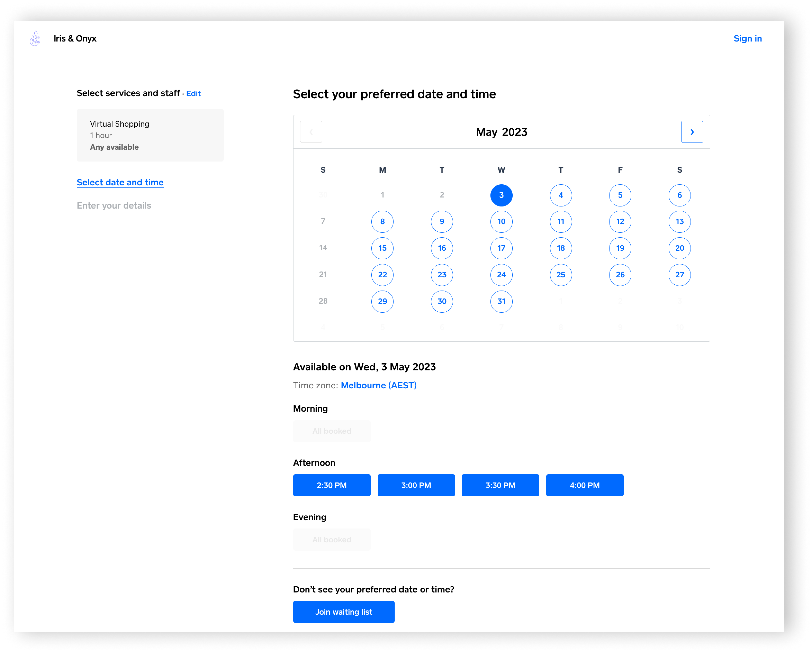Click the Iris & Onyx logo icon
This screenshot has width=812, height=653.
point(35,38)
